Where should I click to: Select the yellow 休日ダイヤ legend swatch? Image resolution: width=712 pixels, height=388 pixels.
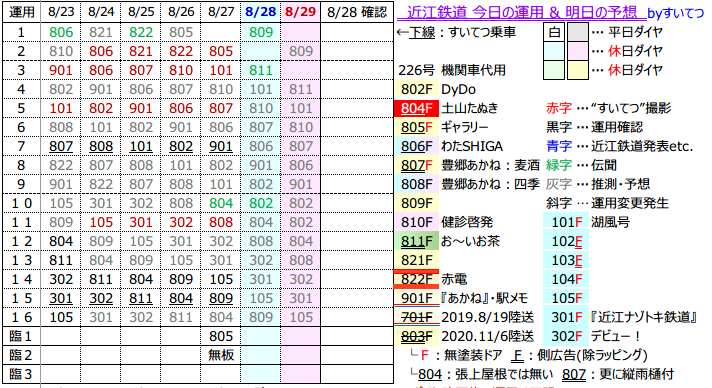(578, 70)
